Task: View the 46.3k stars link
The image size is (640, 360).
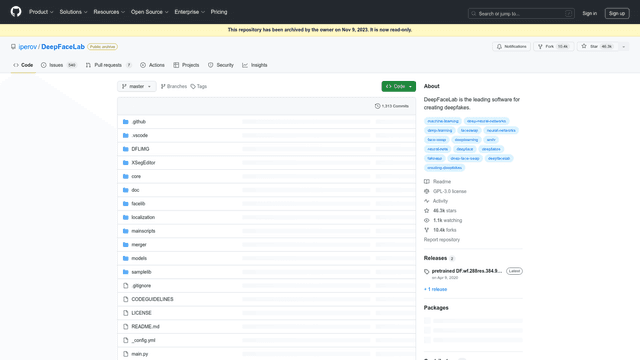Action: coord(440,211)
